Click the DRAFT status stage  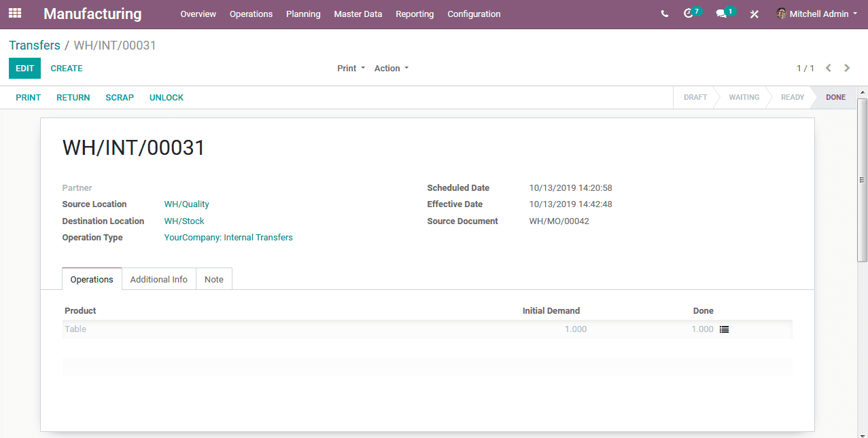695,97
